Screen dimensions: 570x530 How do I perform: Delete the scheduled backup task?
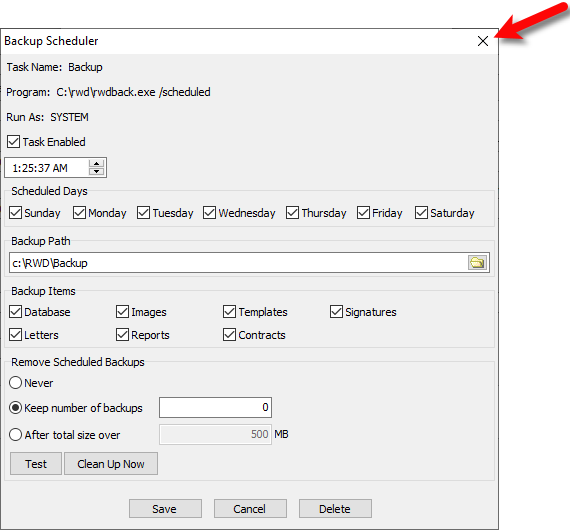(x=335, y=509)
